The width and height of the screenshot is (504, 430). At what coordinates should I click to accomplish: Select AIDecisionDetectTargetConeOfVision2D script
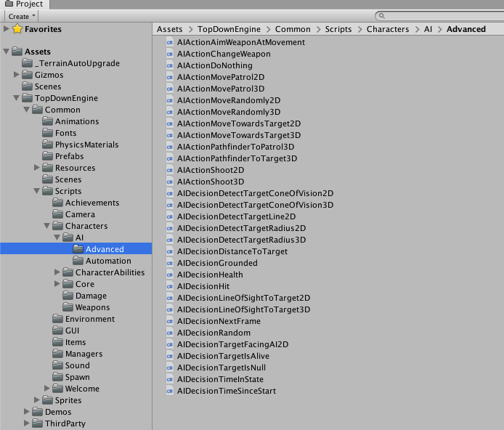255,193
